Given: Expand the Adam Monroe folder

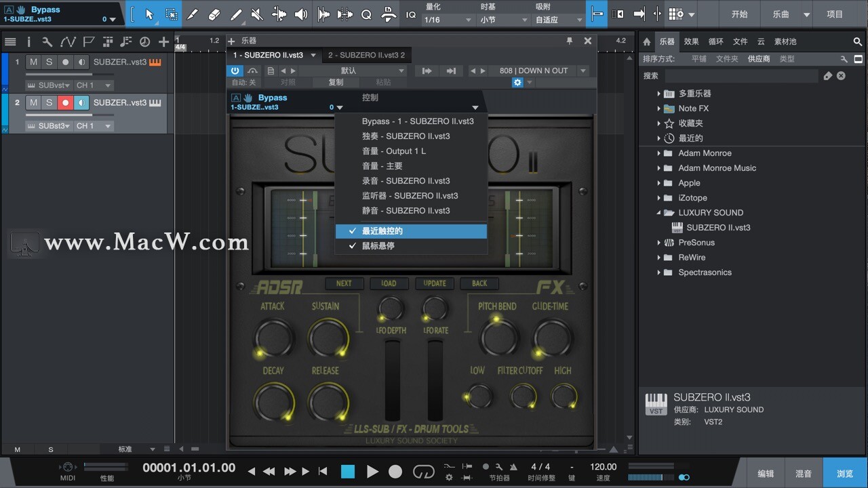Looking at the screenshot, I should coord(658,153).
